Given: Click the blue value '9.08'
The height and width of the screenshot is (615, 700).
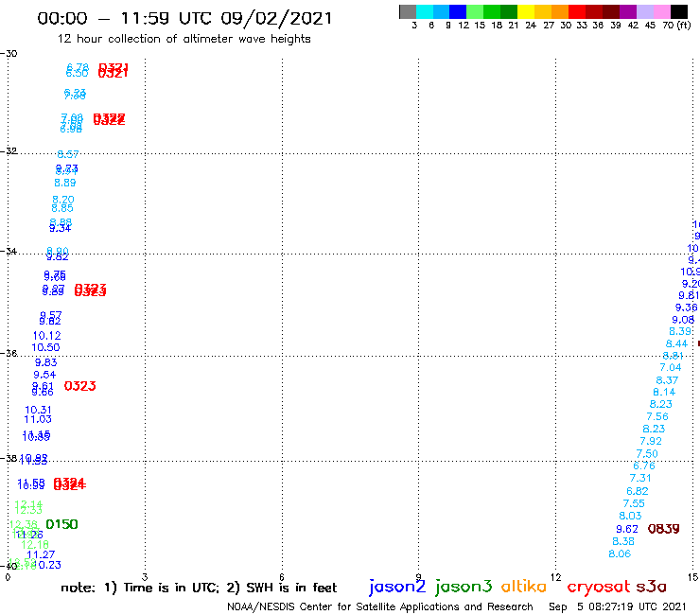Looking at the screenshot, I should coord(683,320).
